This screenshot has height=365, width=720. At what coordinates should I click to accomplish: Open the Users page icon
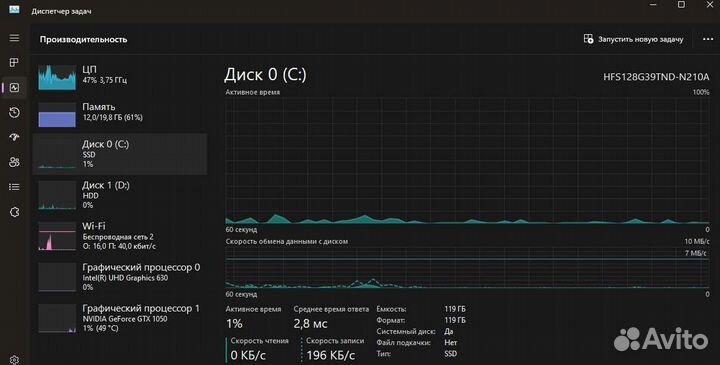(14, 162)
